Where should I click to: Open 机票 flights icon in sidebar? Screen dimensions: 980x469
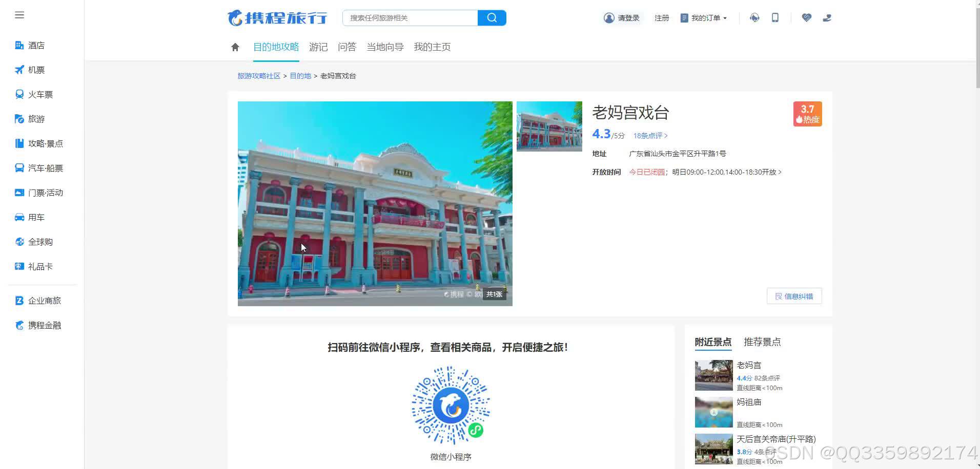point(19,70)
